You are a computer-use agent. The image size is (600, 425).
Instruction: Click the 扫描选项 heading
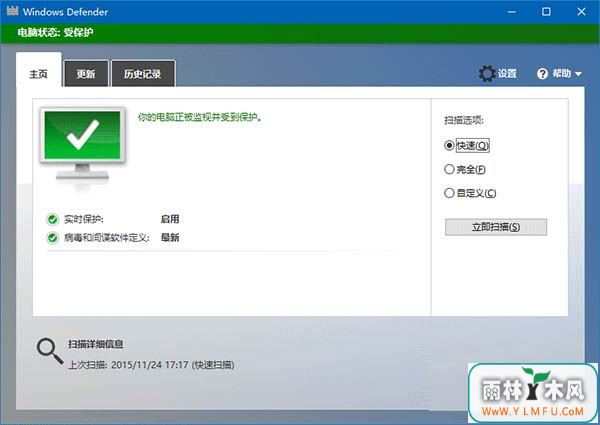point(464,120)
